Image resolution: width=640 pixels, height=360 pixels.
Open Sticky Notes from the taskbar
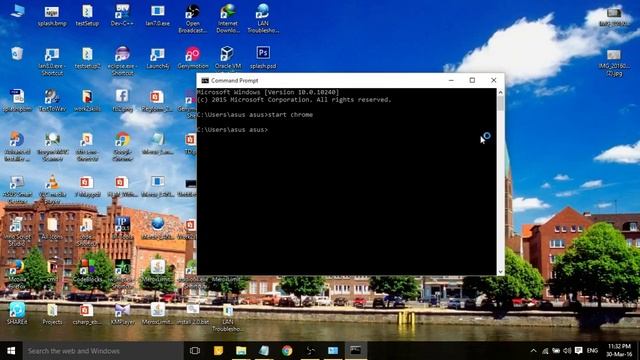[x=218, y=351]
